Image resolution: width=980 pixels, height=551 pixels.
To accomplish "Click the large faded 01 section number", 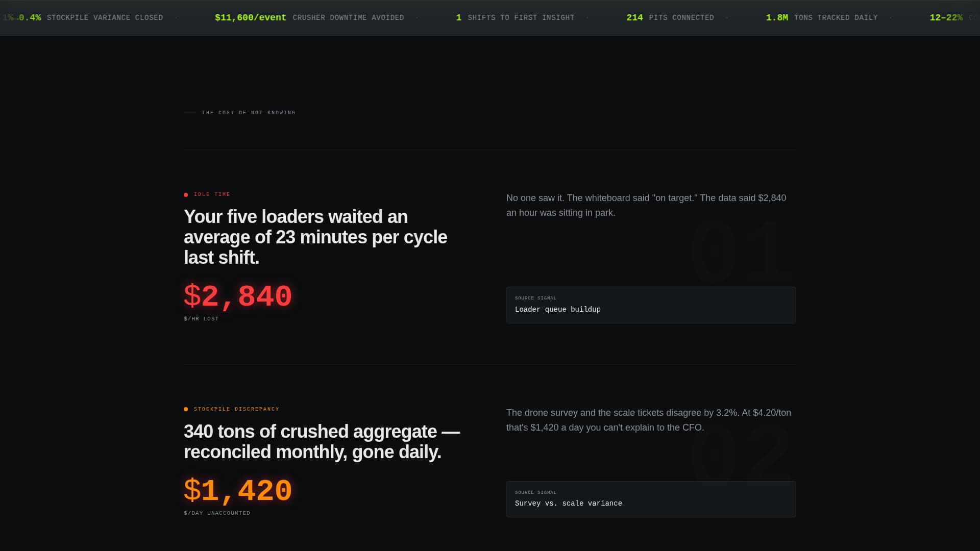I will coord(741,252).
